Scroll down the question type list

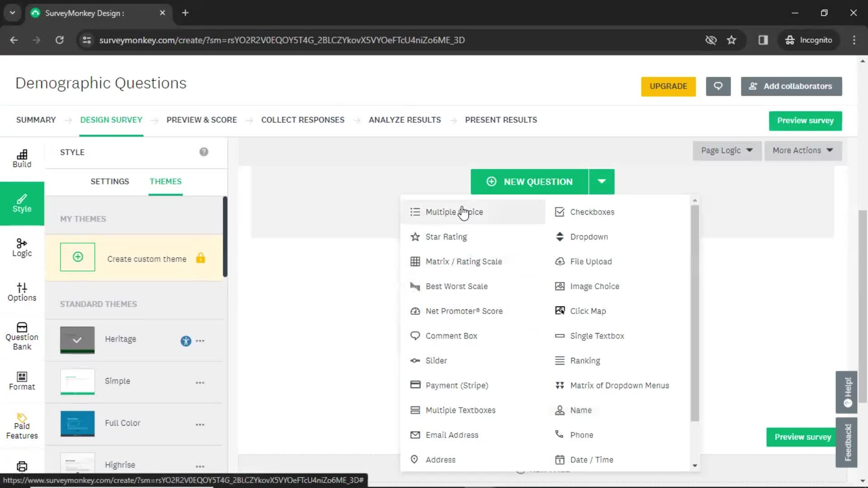[694, 467]
